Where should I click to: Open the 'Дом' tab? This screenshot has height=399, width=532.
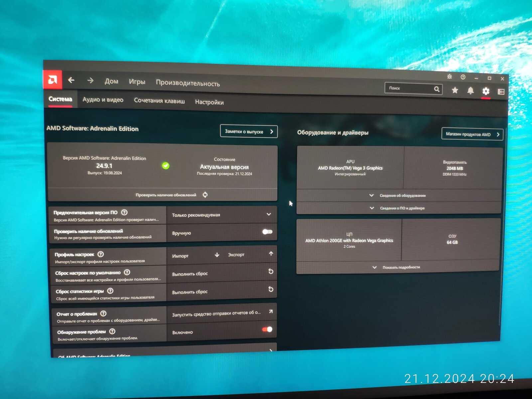point(111,81)
